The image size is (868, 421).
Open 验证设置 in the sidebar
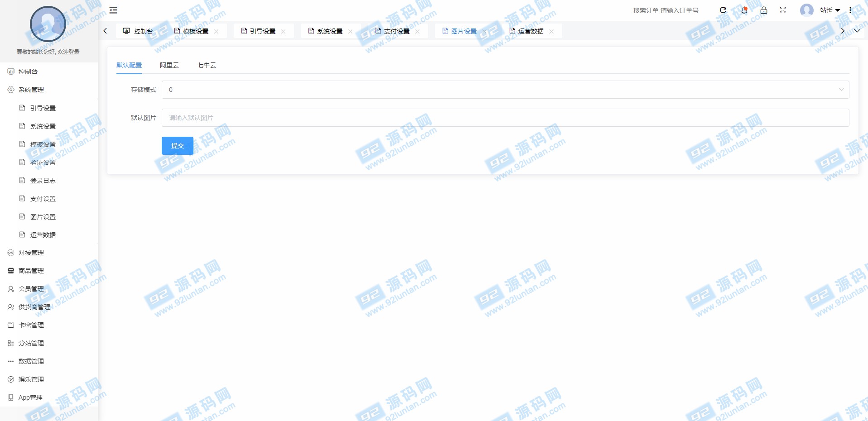tap(49, 163)
